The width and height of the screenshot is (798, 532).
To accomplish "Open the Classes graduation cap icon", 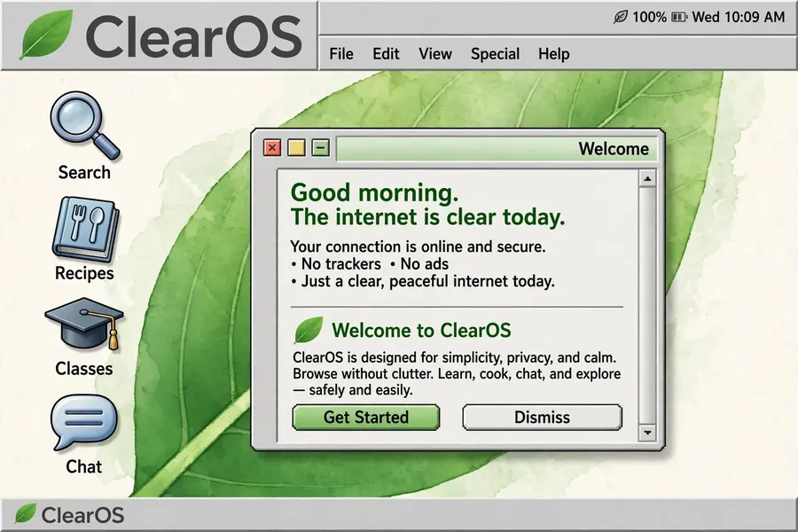I will coord(84,325).
